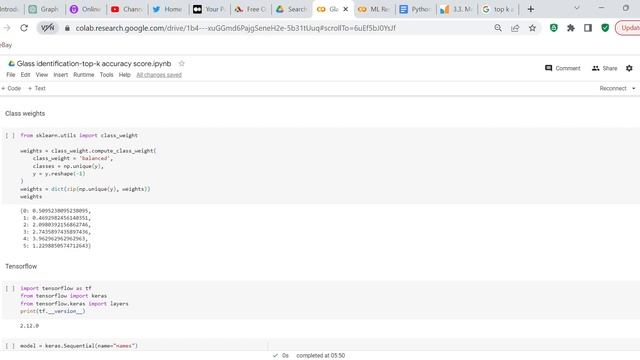Switch to the Online tab
Viewport: 640px width, 360px height.
point(86,9)
